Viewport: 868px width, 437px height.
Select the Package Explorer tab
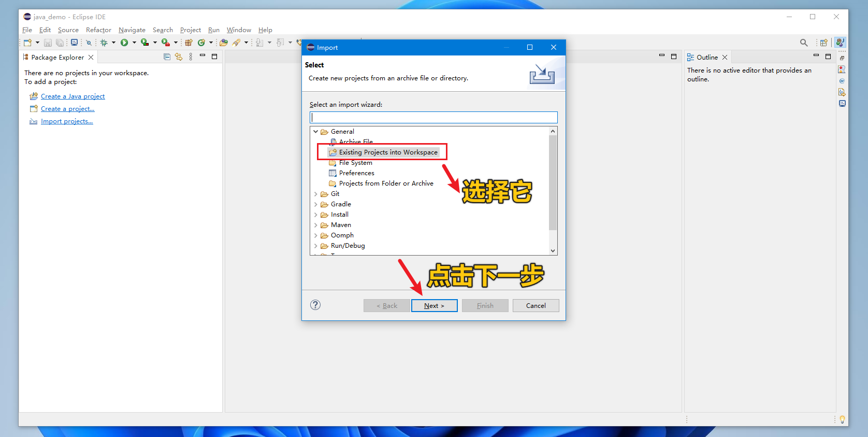pos(57,57)
